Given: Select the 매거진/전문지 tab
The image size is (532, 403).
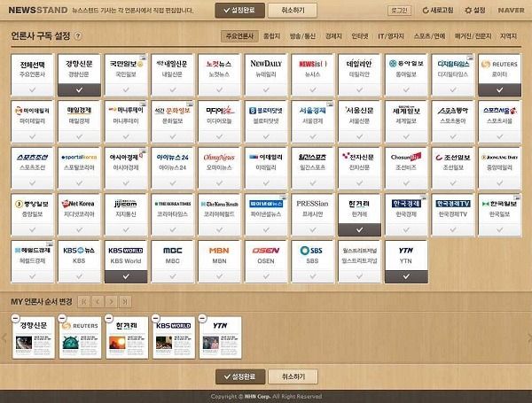Looking at the screenshot, I should pos(473,36).
